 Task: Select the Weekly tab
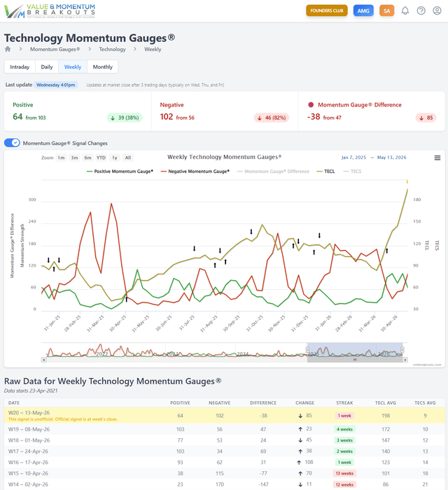[x=73, y=67]
